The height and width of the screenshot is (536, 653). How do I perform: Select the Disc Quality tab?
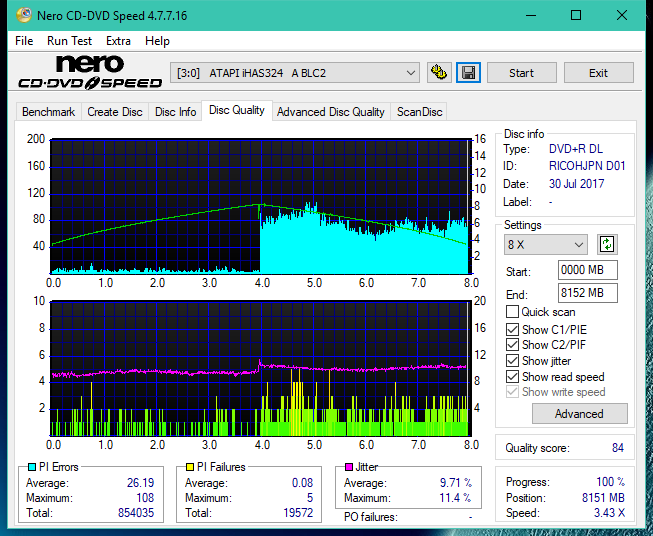237,110
